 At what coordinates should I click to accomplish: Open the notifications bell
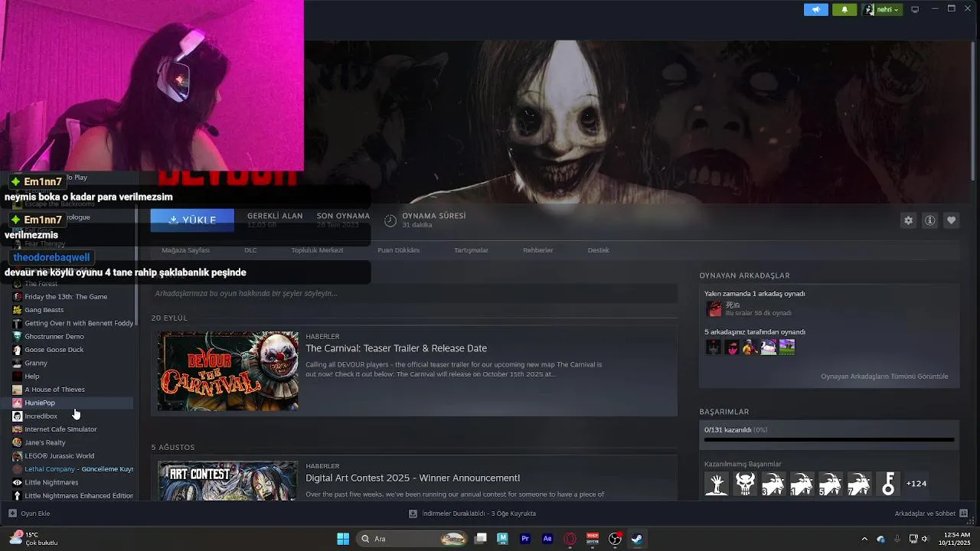844,9
